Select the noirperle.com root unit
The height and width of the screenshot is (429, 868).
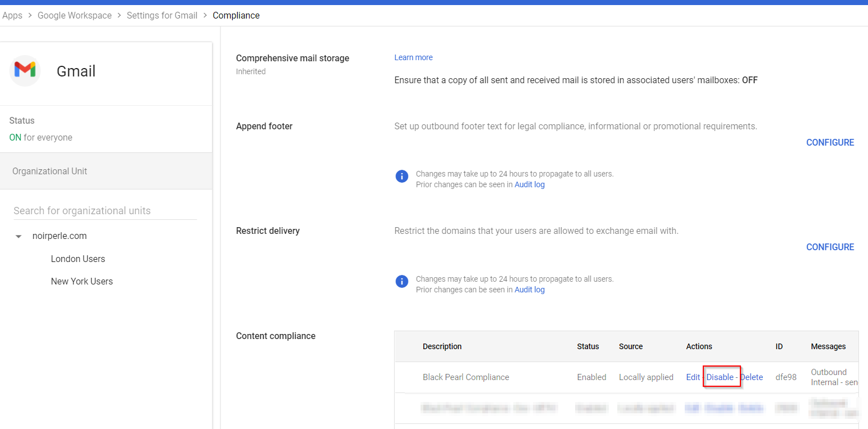[60, 236]
